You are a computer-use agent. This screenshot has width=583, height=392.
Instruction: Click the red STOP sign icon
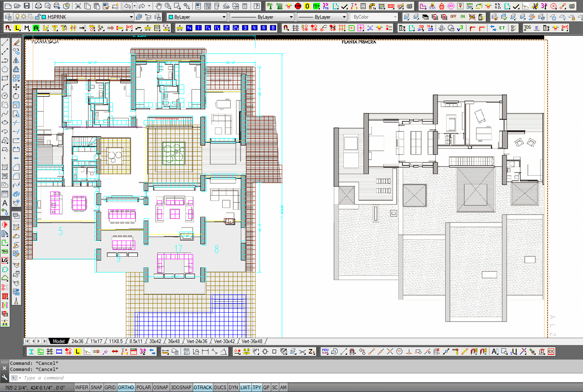[298, 6]
